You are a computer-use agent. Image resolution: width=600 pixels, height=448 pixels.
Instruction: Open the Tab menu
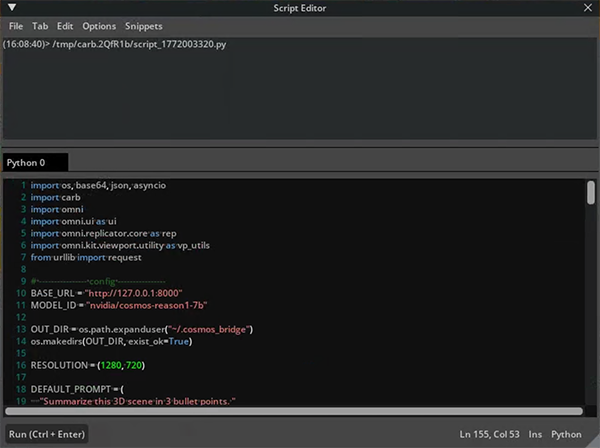click(x=40, y=26)
